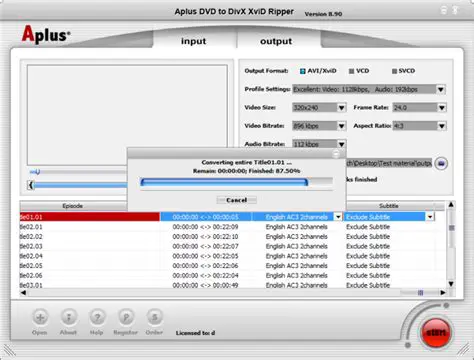
Task: Click the progress dialog's title bar button
Action: pyautogui.click(x=336, y=154)
